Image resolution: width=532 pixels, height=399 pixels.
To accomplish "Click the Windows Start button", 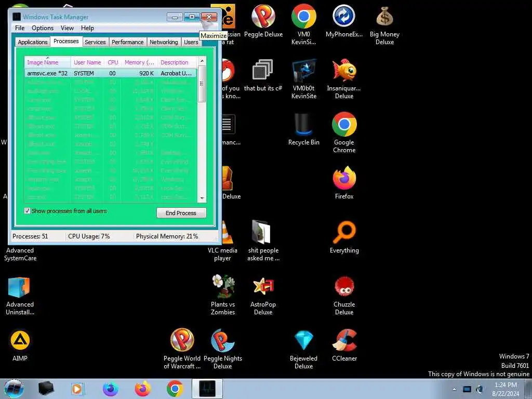I will pyautogui.click(x=14, y=389).
